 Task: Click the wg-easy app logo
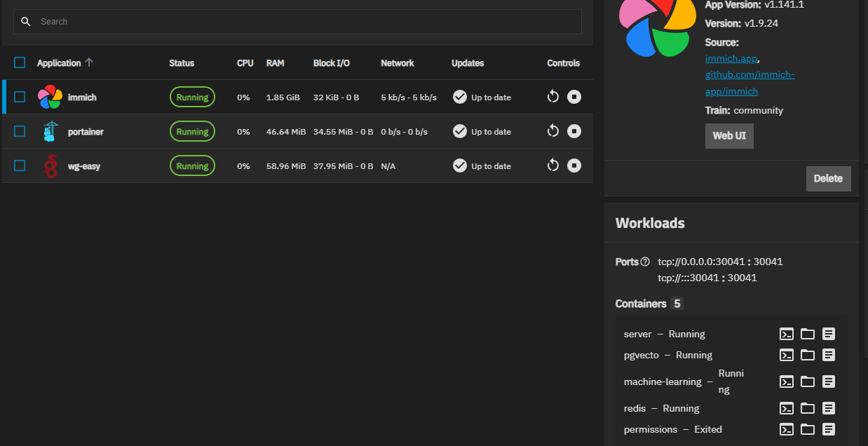click(x=50, y=165)
